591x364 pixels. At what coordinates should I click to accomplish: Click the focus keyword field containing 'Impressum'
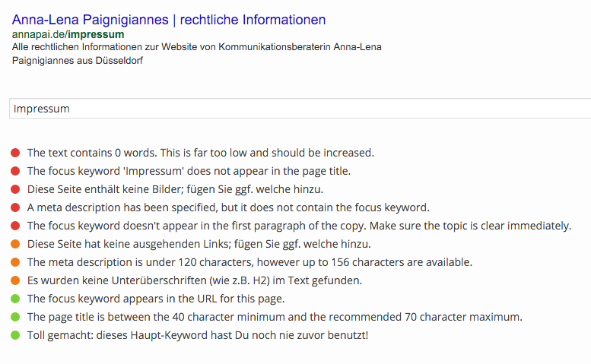pyautogui.click(x=300, y=109)
